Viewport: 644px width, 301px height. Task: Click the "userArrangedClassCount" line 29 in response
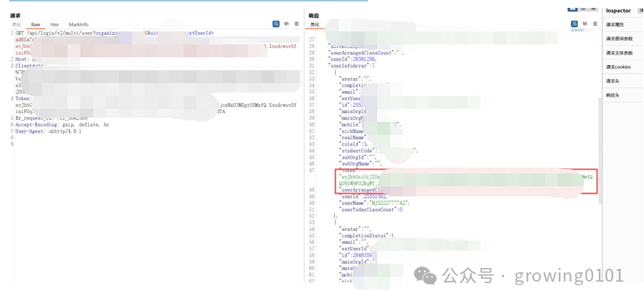point(366,52)
